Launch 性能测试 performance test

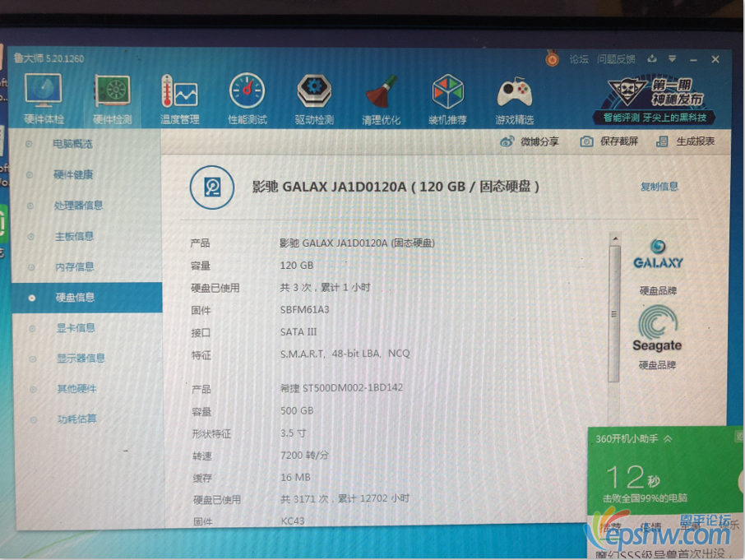click(x=247, y=99)
